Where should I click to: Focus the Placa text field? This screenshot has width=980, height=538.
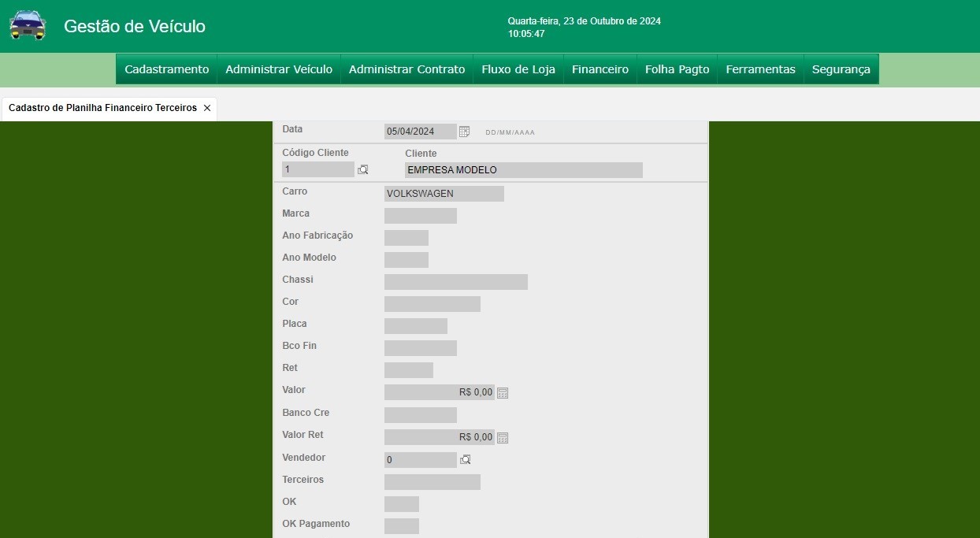(415, 326)
